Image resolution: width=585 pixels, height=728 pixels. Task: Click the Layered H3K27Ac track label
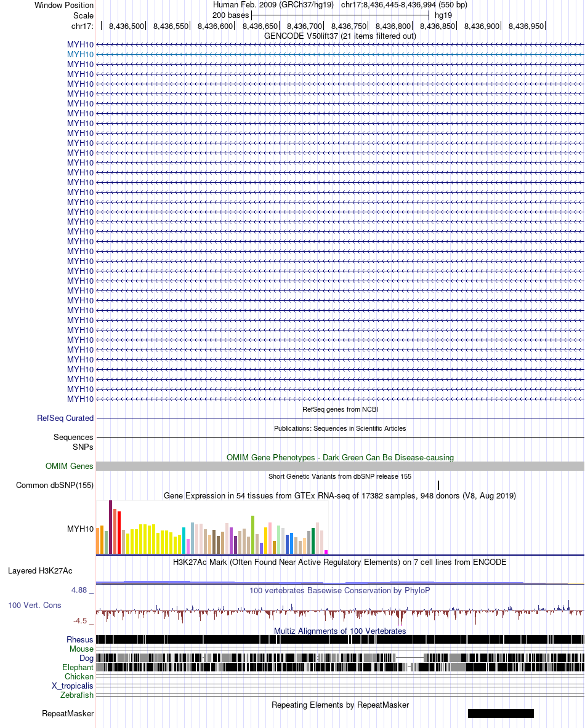click(x=40, y=570)
